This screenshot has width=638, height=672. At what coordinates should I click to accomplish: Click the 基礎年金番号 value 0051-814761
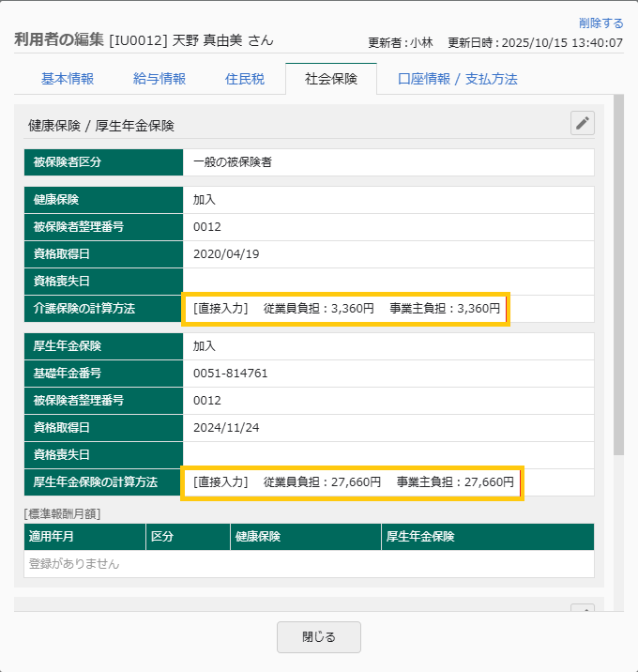[x=231, y=374]
